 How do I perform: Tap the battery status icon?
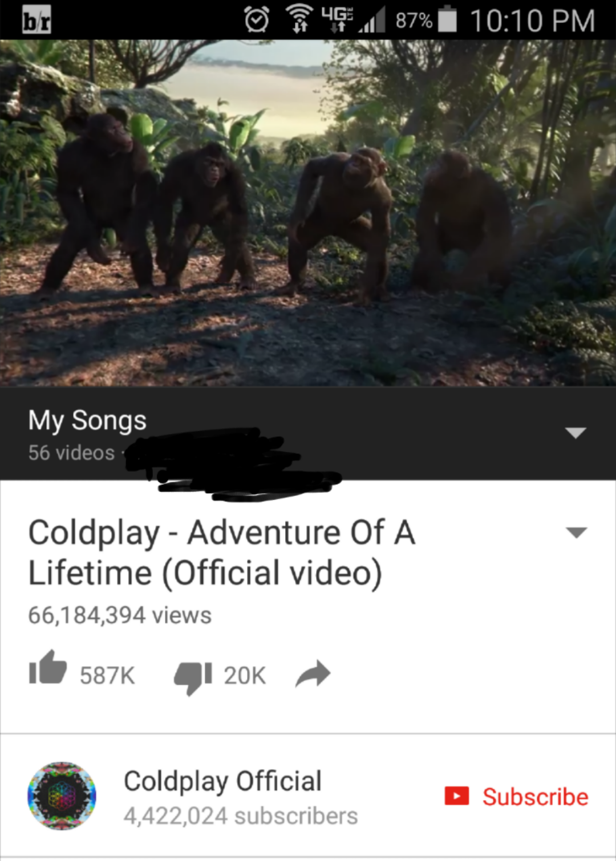448,19
